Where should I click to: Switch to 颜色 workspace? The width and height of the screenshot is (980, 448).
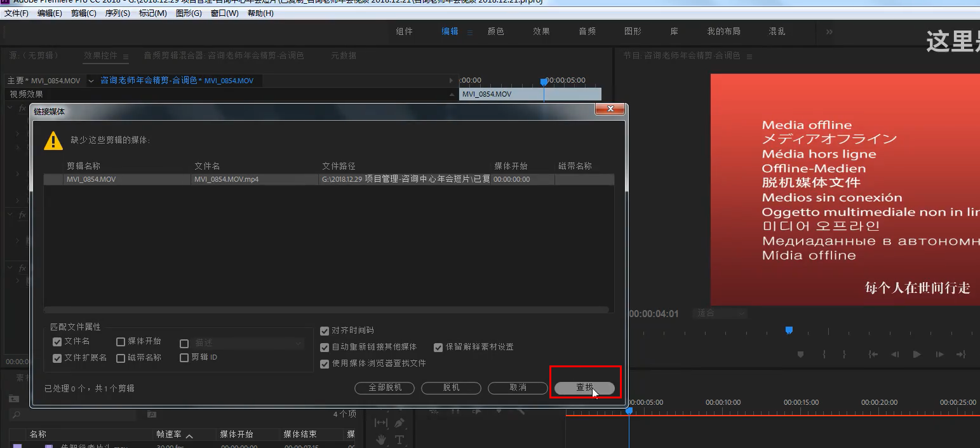(496, 31)
